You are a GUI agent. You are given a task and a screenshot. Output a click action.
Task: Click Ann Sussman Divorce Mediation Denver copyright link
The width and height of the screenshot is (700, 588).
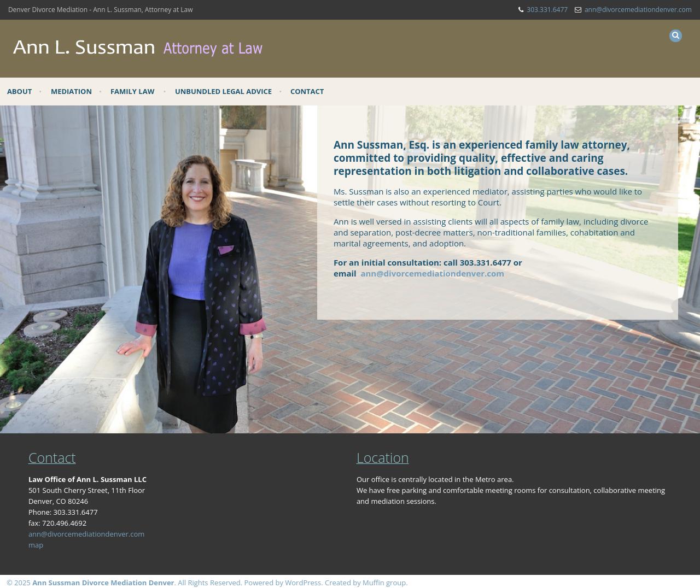(x=103, y=583)
